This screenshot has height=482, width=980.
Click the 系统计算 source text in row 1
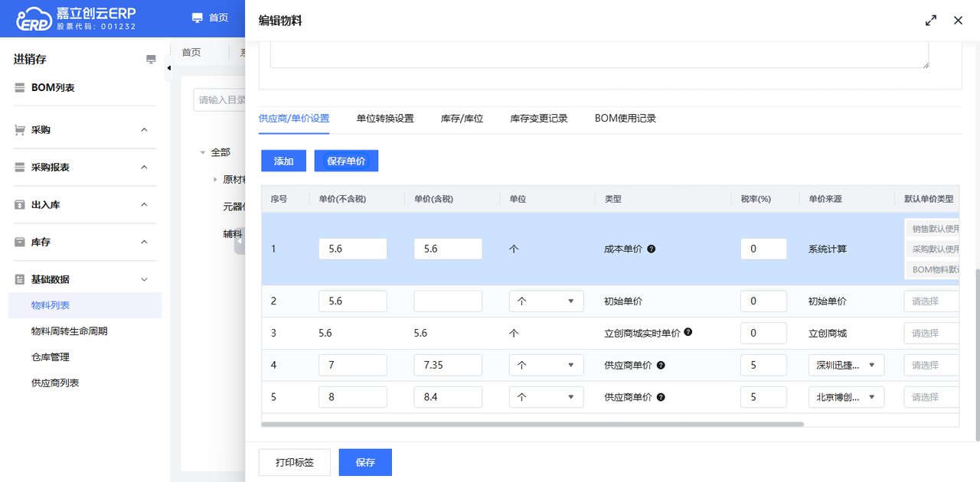828,249
